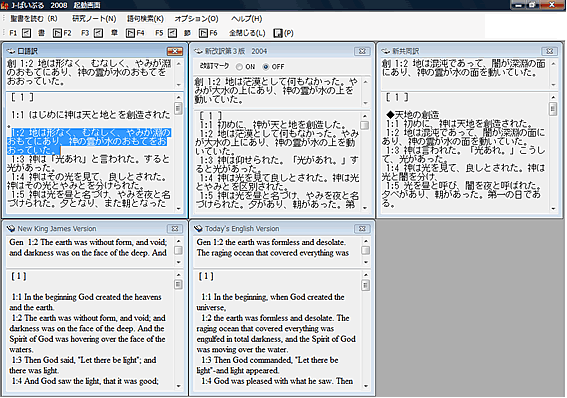Click the 節 verse selector label
Viewport: 567px width, 398px height.
click(x=187, y=33)
